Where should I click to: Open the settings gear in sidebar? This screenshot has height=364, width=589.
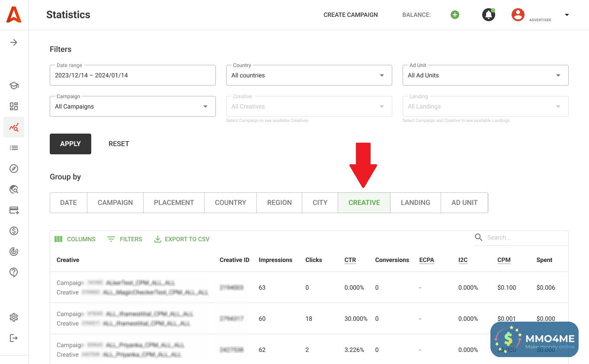point(14,317)
